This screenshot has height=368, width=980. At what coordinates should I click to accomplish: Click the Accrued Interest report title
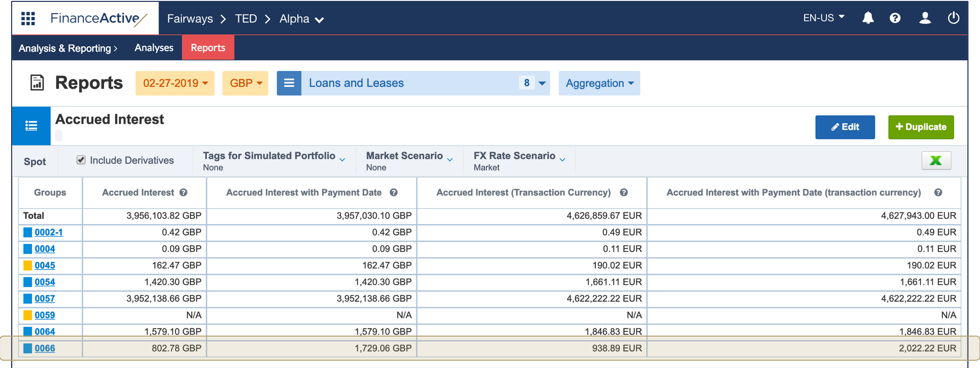(x=110, y=119)
